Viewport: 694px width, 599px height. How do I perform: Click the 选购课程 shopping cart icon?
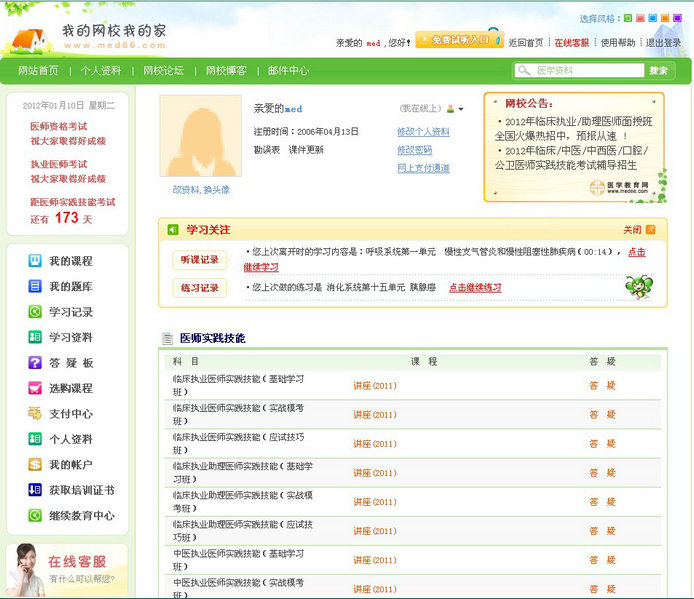point(35,388)
